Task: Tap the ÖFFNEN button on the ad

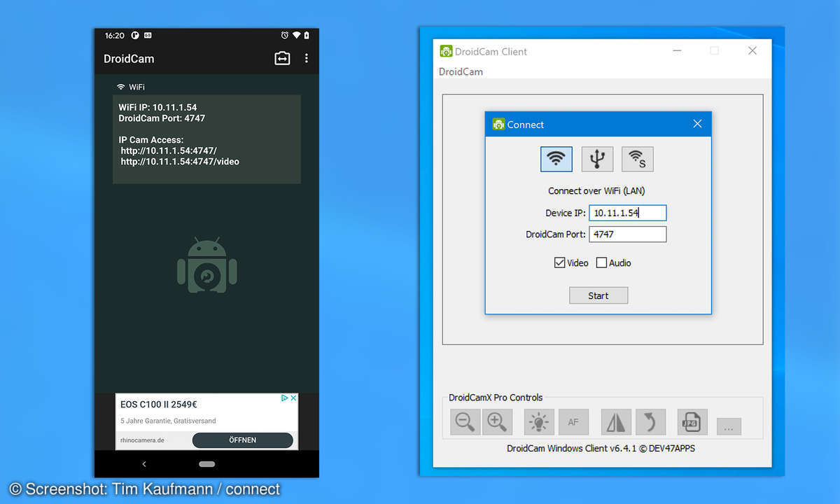Action: point(242,440)
